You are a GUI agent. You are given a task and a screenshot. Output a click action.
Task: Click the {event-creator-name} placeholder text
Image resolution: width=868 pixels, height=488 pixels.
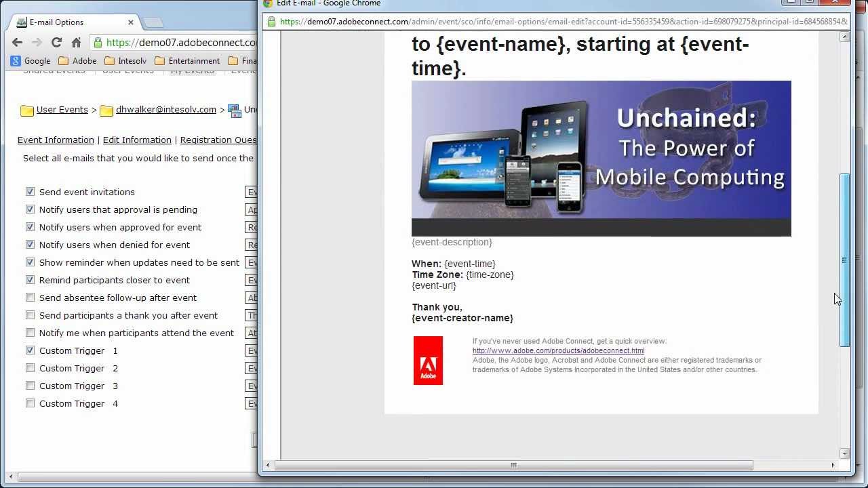tap(462, 318)
